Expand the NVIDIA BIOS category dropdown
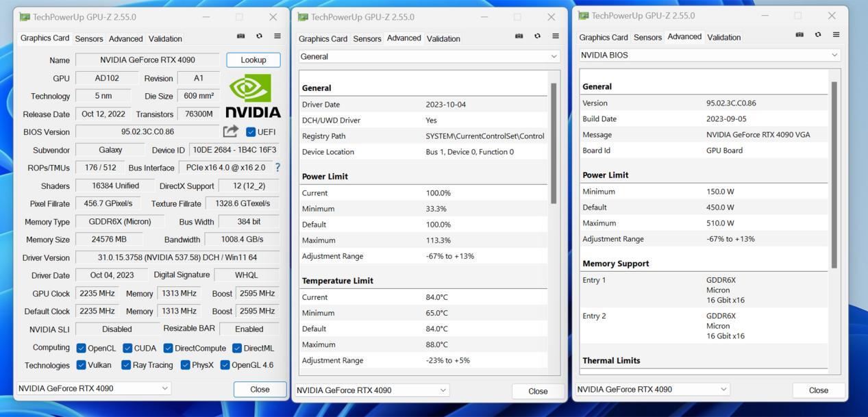Image resolution: width=868 pixels, height=417 pixels. [x=709, y=55]
